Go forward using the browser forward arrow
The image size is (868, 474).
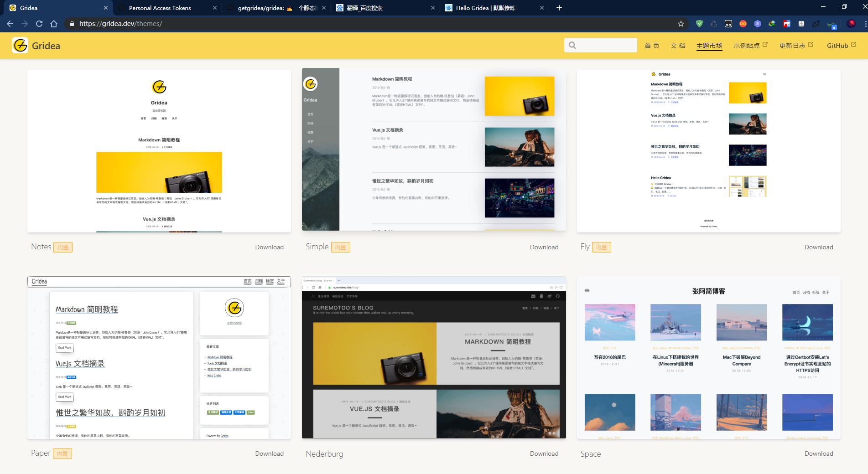tap(25, 24)
